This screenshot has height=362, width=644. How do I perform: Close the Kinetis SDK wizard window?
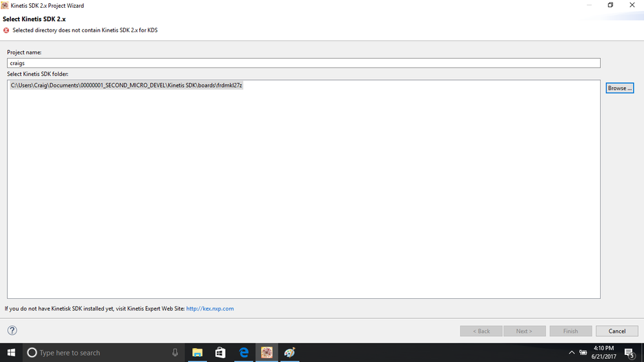[632, 5]
